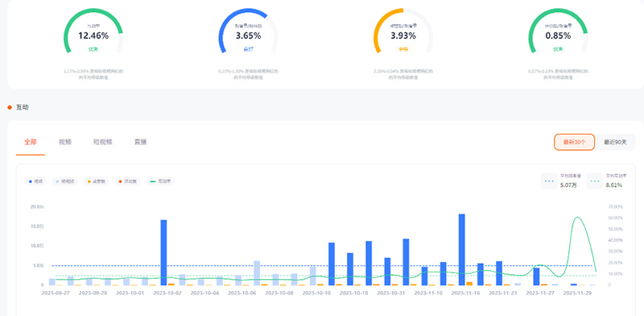The image size is (644, 316).
Task: Open the 视频 tab
Action: coord(65,143)
